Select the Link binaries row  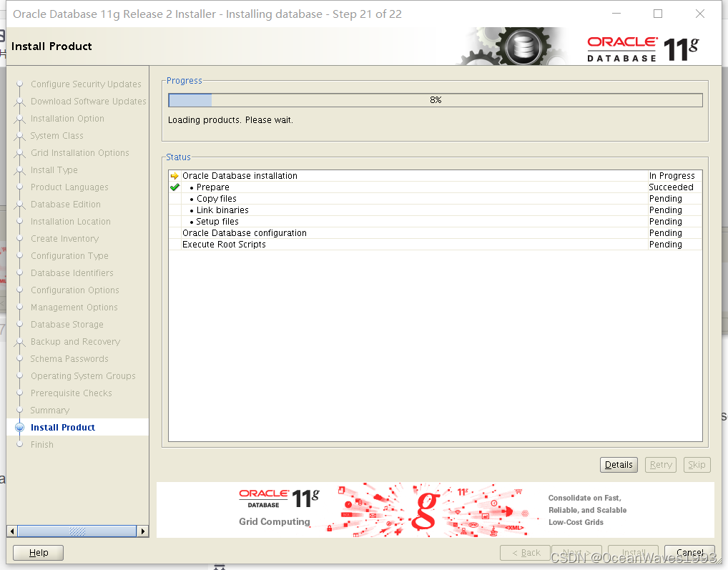pos(435,210)
